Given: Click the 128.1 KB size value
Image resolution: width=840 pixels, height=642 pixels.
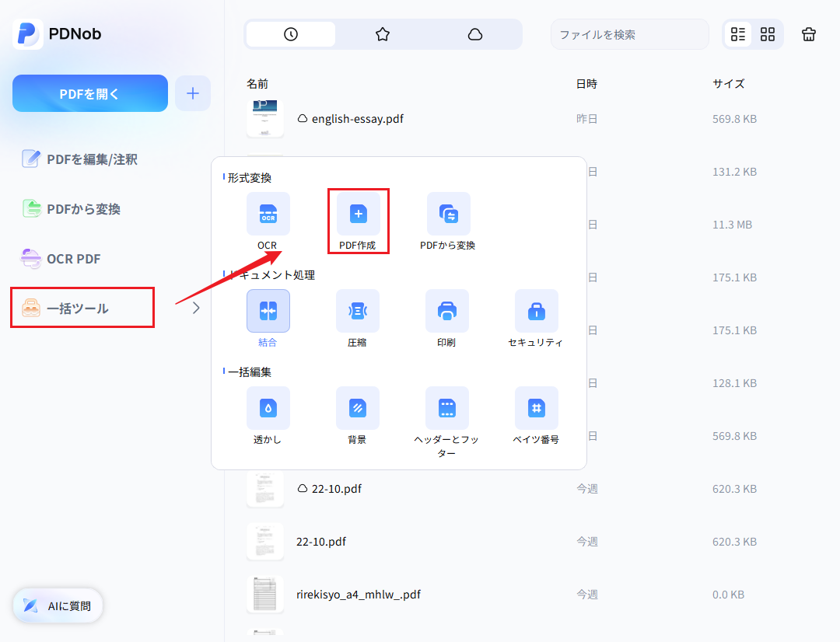Looking at the screenshot, I should 734,383.
